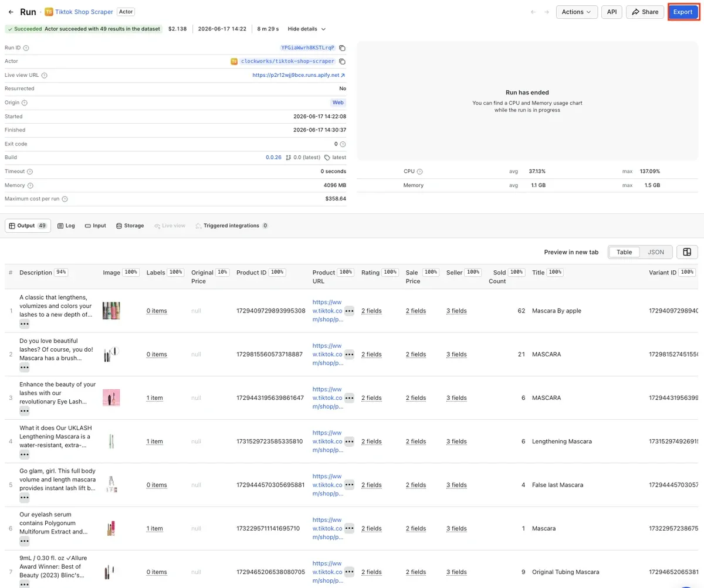The width and height of the screenshot is (704, 588).
Task: Open the pink row 3 MASCARA thumbnail
Action: point(111,398)
